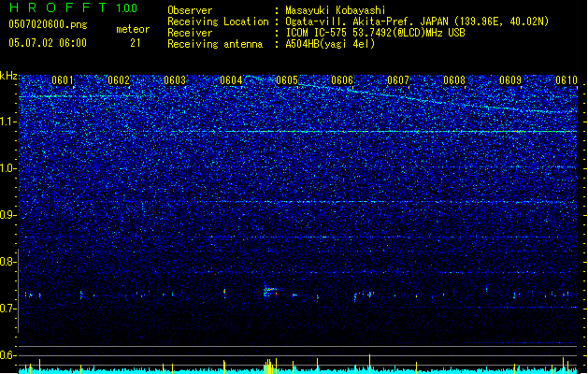Select the 1.0.0 version number
The height and width of the screenshot is (374, 588).
coord(126,7)
